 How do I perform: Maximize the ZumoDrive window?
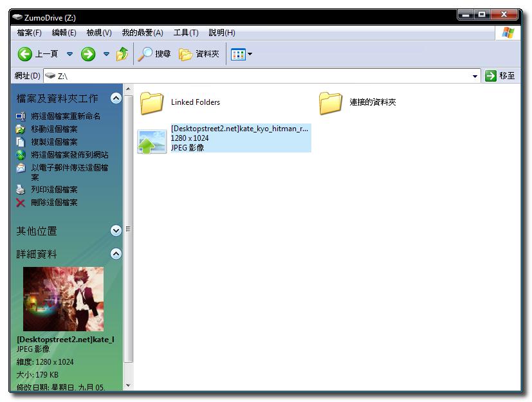coord(482,15)
